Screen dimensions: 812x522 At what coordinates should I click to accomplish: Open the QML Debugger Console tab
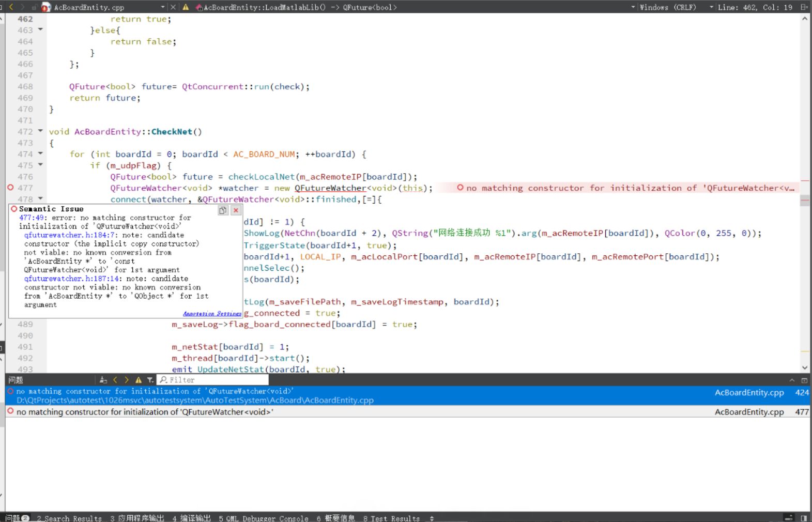tap(263, 518)
